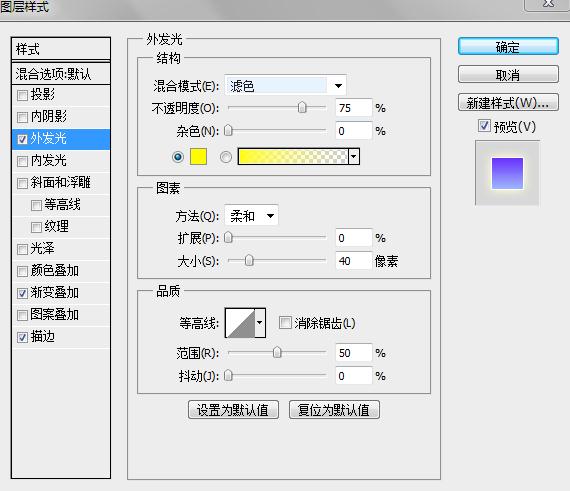This screenshot has width=570, height=491.
Task: Uncheck the 描边 stroke checkbox
Action: [x=23, y=337]
